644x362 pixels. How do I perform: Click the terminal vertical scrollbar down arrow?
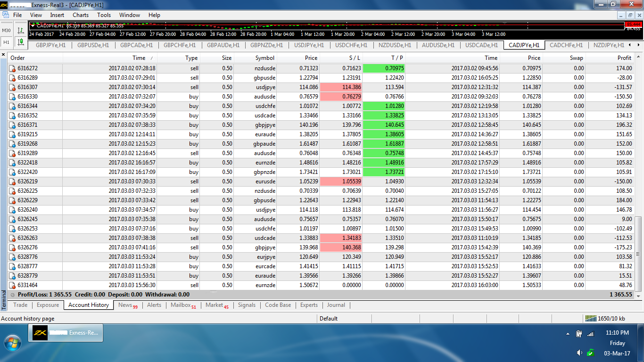tap(639, 296)
